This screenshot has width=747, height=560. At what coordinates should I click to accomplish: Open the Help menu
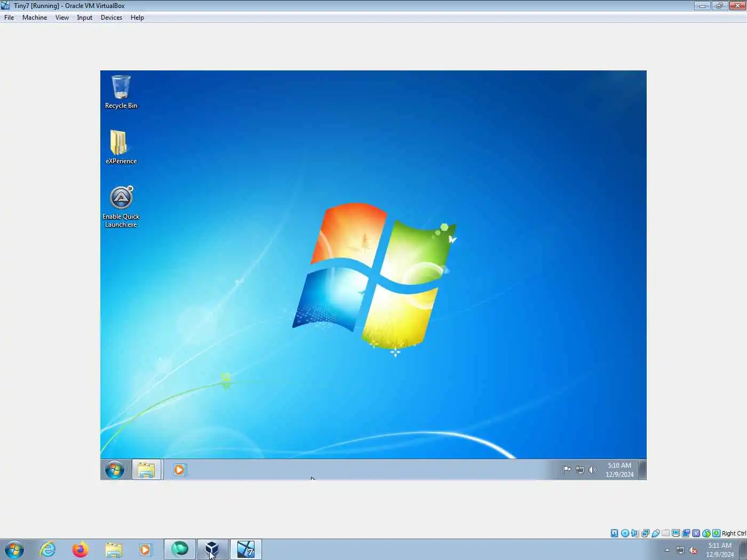[x=137, y=18]
